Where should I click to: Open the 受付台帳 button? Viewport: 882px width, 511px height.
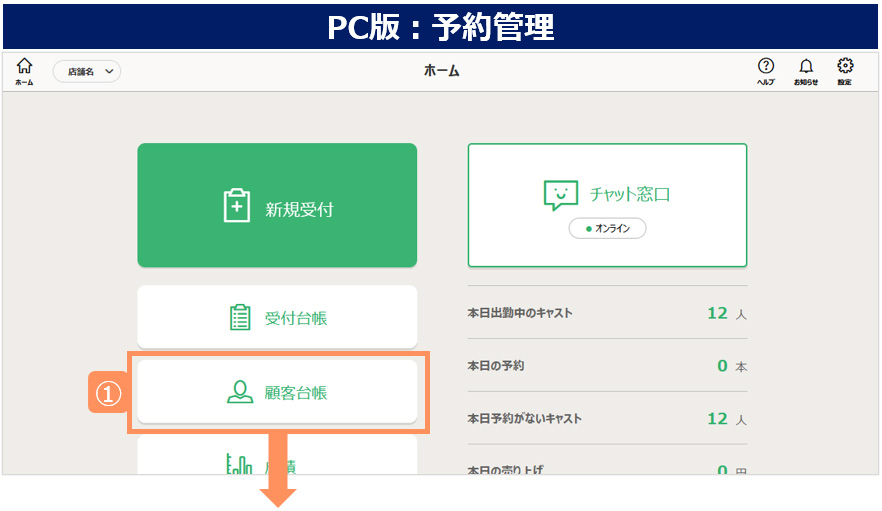(x=277, y=318)
